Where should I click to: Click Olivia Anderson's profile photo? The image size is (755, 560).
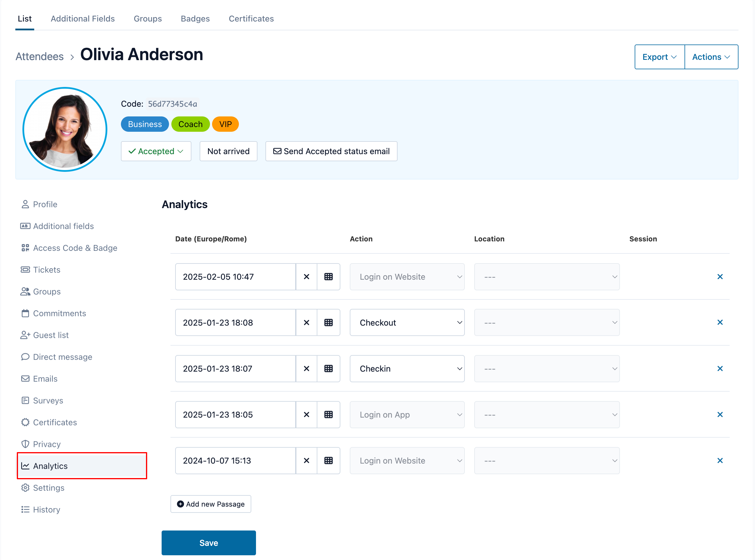click(x=65, y=129)
